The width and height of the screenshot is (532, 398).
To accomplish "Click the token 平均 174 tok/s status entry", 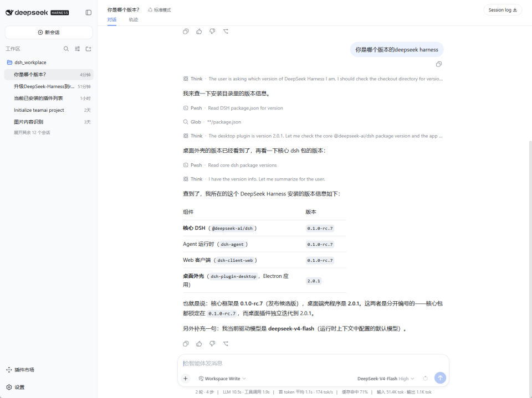I will click(306, 392).
